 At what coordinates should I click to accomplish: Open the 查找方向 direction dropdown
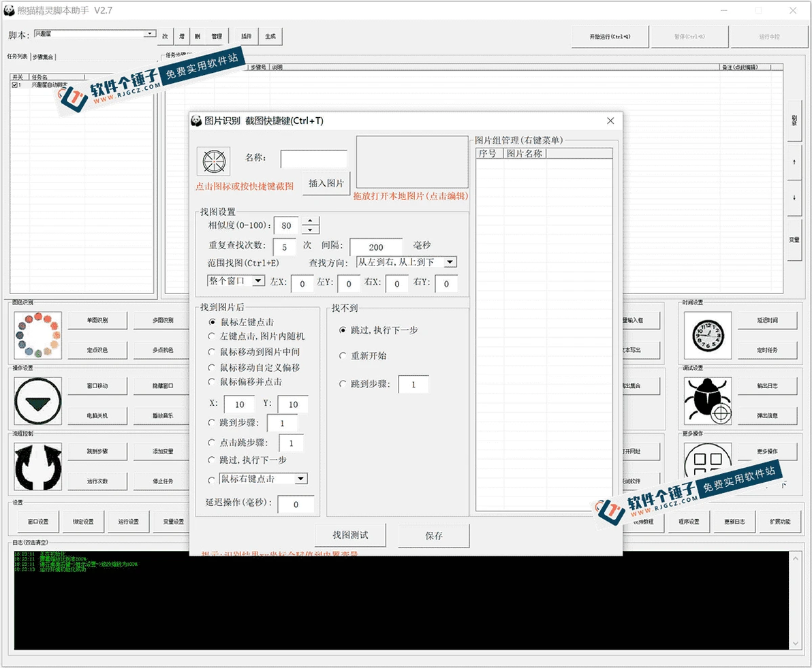click(450, 262)
